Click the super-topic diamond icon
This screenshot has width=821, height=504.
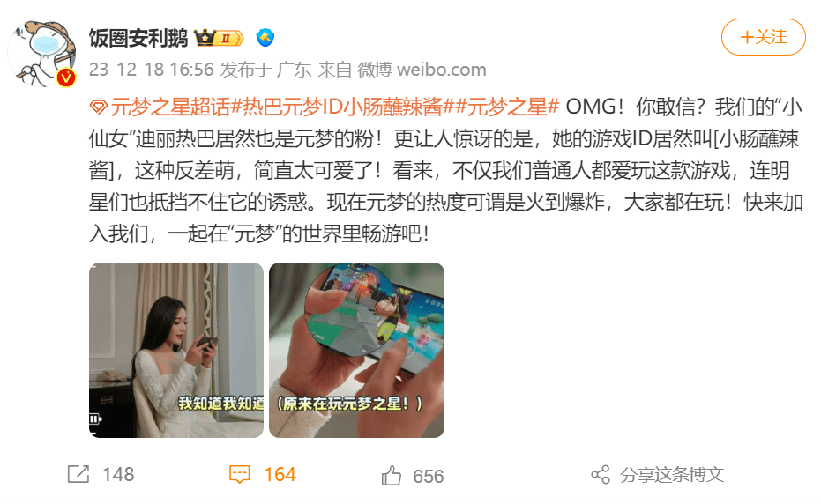point(98,107)
